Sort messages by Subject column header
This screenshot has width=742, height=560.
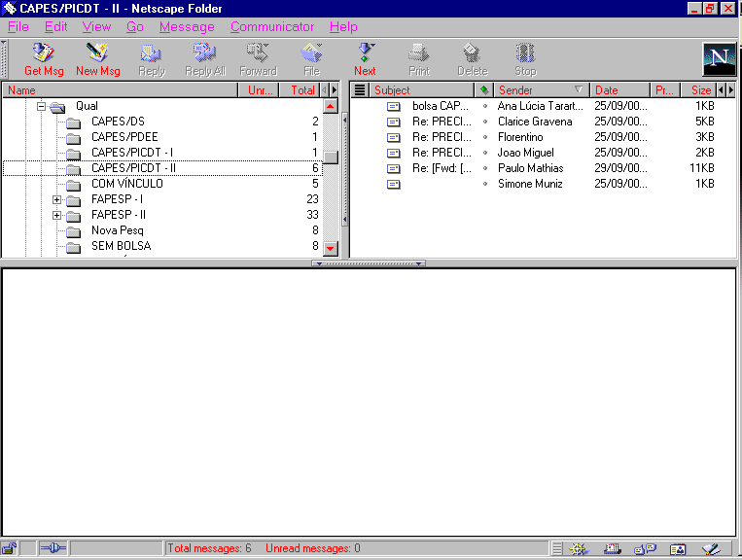pos(421,89)
